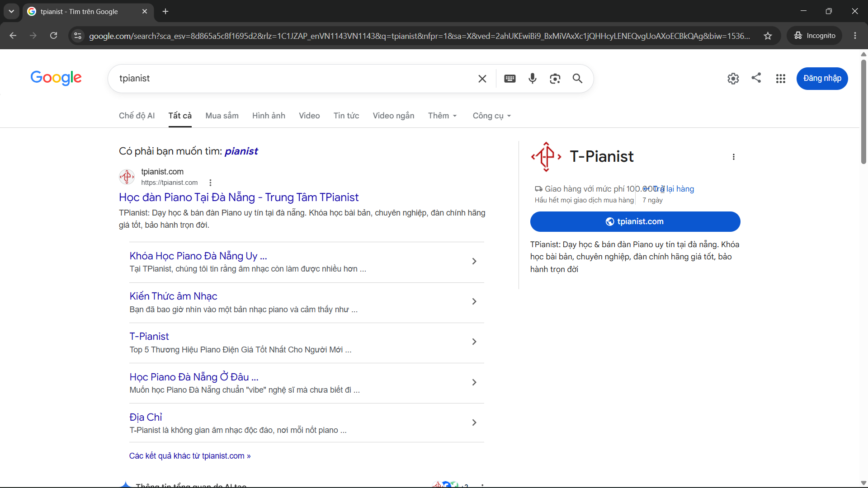Image resolution: width=868 pixels, height=488 pixels.
Task: Select the Tất cả tab
Action: (180, 116)
